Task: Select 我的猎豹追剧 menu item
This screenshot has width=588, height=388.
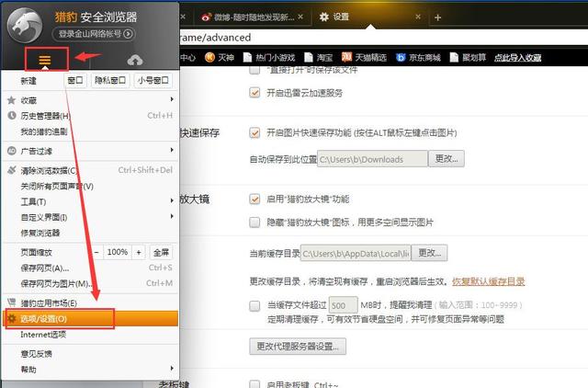Action: [90, 131]
